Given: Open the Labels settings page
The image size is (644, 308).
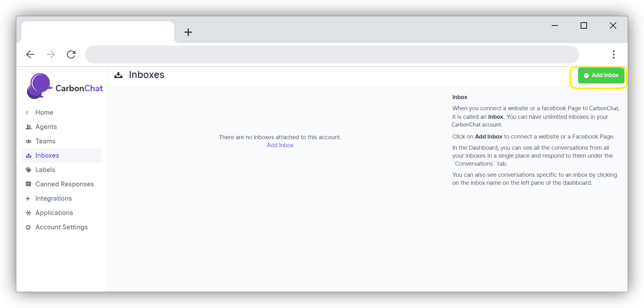Looking at the screenshot, I should coord(45,170).
